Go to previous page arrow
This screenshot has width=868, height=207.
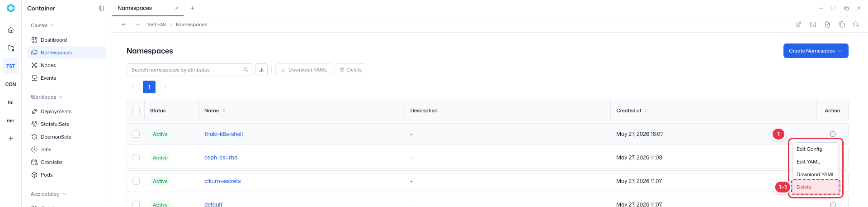133,87
